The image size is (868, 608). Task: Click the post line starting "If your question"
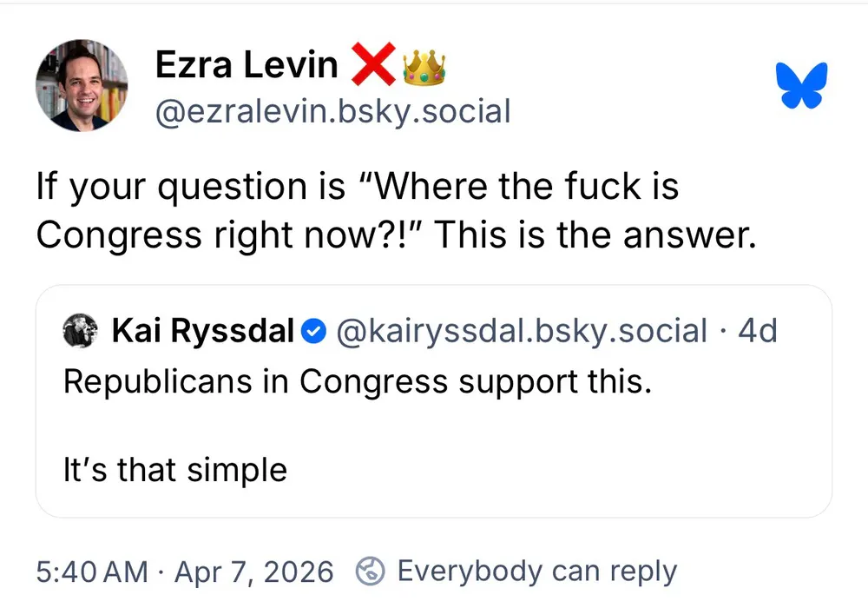coord(357,186)
